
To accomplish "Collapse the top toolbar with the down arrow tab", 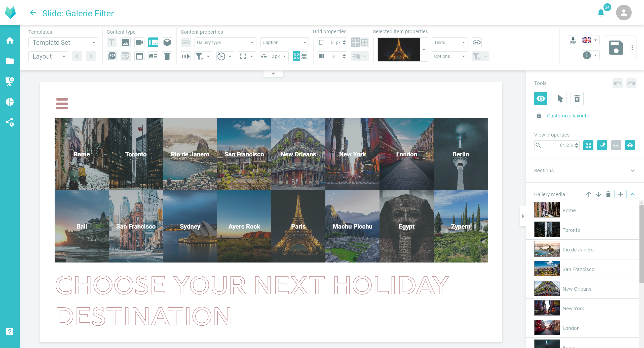I will click(273, 73).
